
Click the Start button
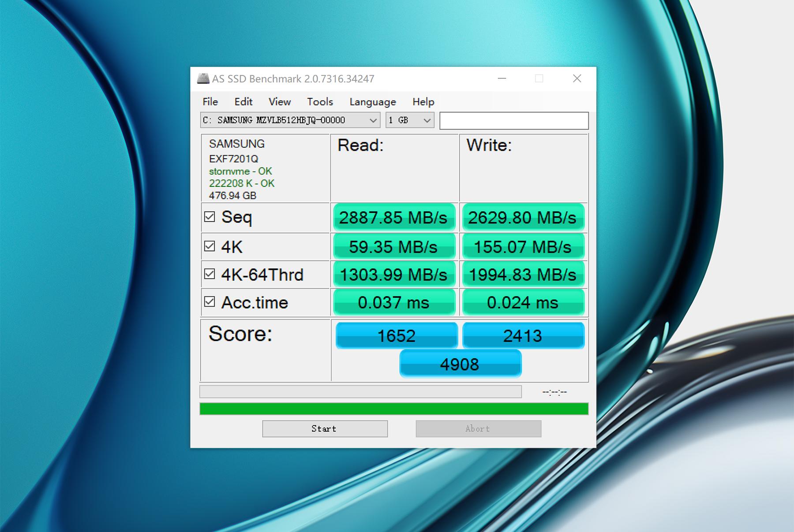pyautogui.click(x=325, y=428)
